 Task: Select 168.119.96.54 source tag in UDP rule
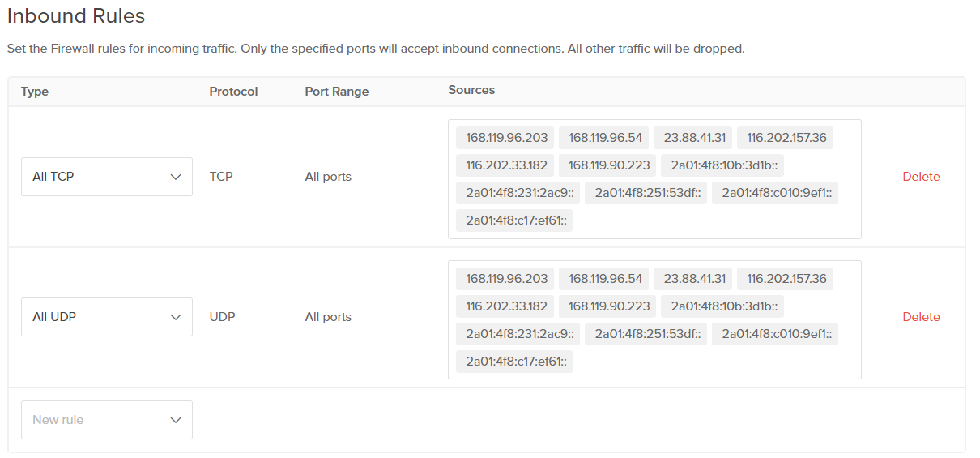pyautogui.click(x=605, y=279)
